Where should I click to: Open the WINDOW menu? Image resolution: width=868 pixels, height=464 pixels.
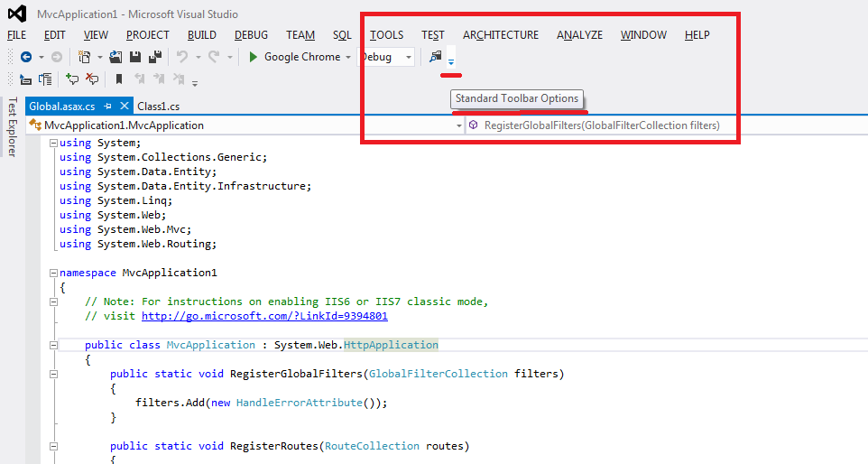click(644, 35)
